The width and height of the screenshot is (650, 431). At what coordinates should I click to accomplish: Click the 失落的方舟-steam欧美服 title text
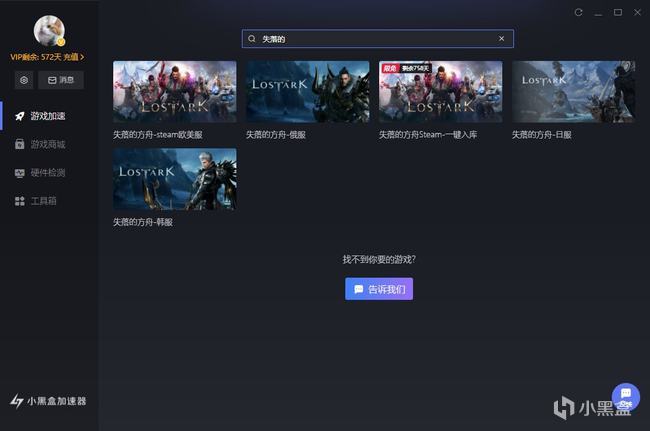158,135
